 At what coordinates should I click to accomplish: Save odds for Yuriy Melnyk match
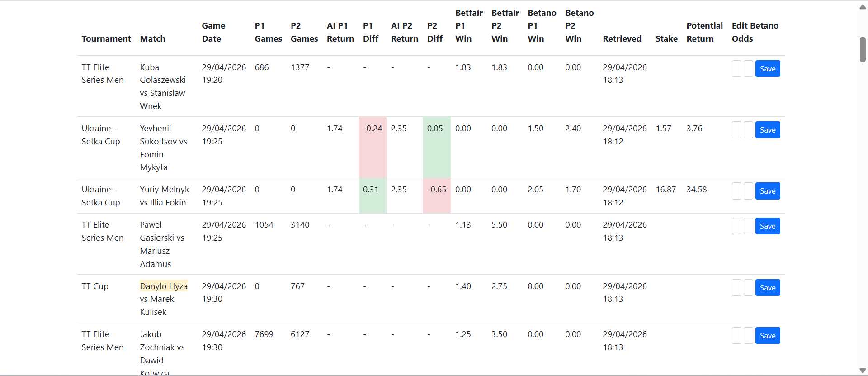point(768,191)
